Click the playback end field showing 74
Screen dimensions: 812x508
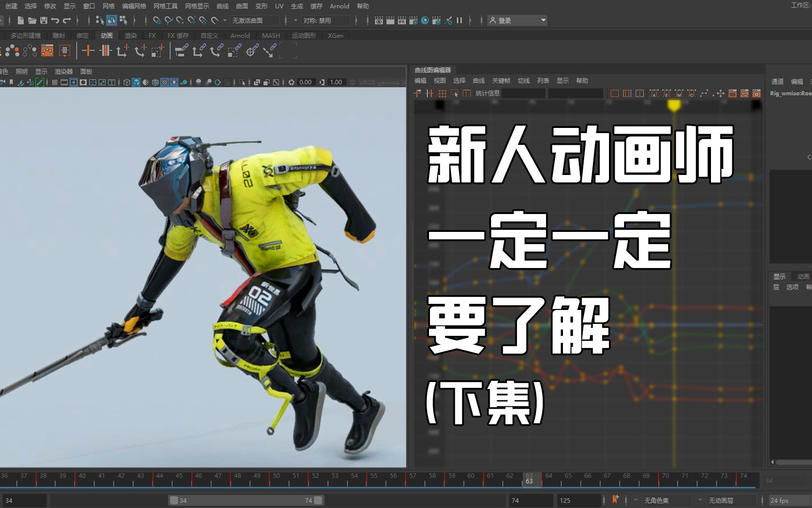click(x=531, y=500)
